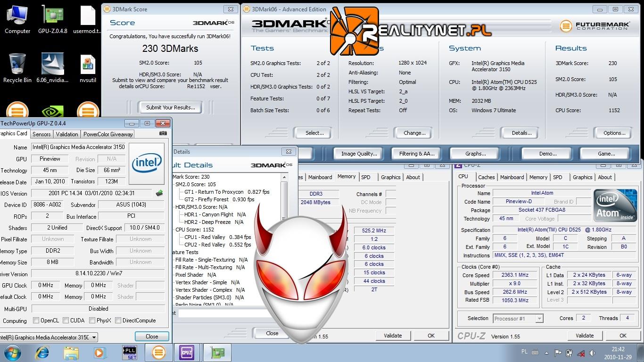Launch Internet Explorer from the taskbar
This screenshot has height=362, width=644.
(x=42, y=353)
